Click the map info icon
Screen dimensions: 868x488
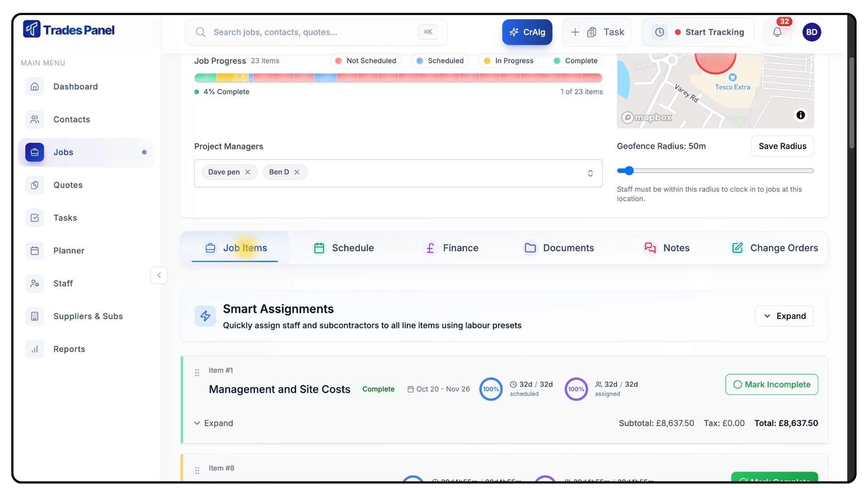tap(800, 115)
